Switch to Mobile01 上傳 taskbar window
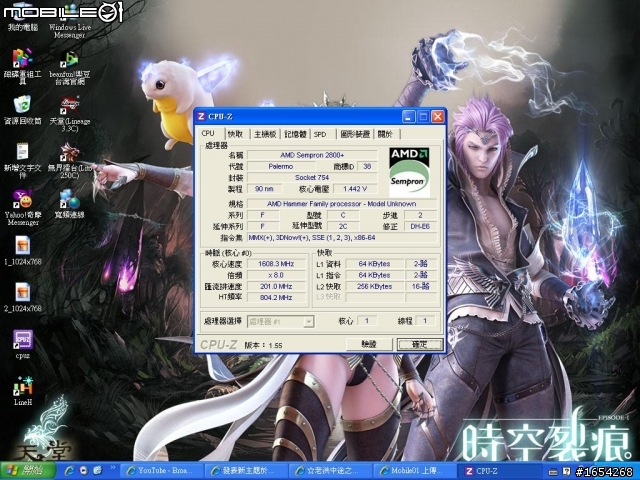Image resolution: width=640 pixels, height=480 pixels. point(415,471)
